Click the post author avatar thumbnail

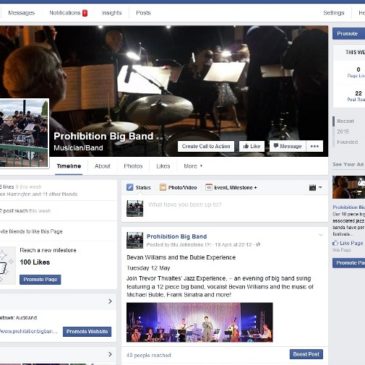pyautogui.click(x=135, y=240)
